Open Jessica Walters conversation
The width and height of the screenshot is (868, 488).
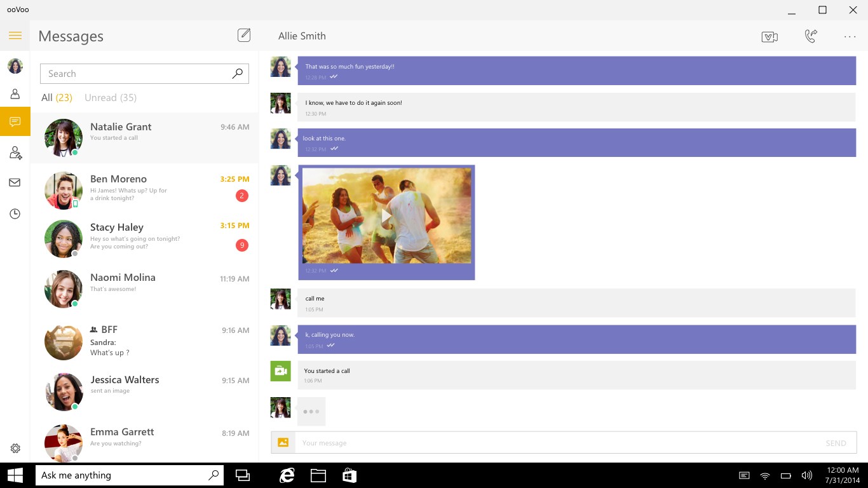(145, 391)
